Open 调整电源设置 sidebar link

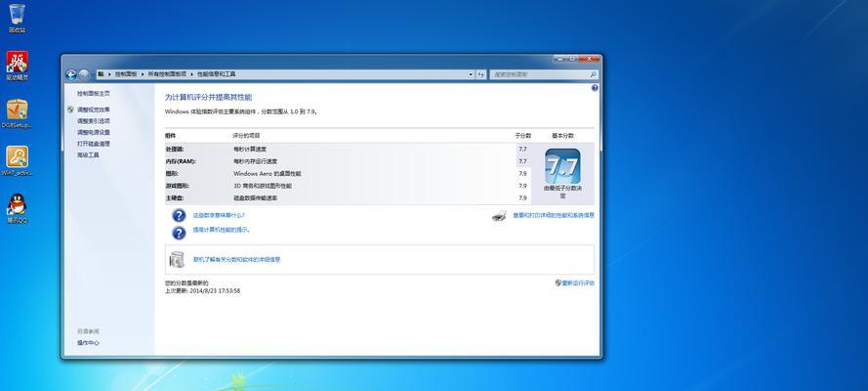[93, 132]
